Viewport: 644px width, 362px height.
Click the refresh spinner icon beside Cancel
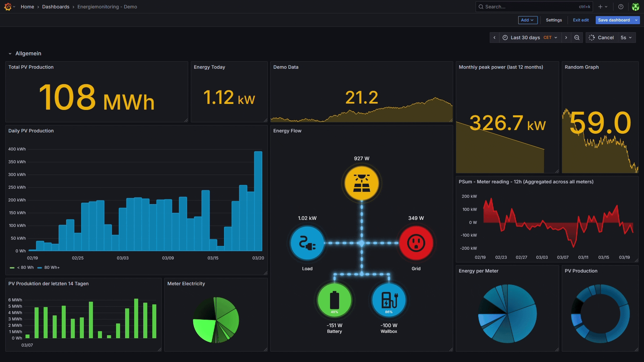(x=592, y=37)
